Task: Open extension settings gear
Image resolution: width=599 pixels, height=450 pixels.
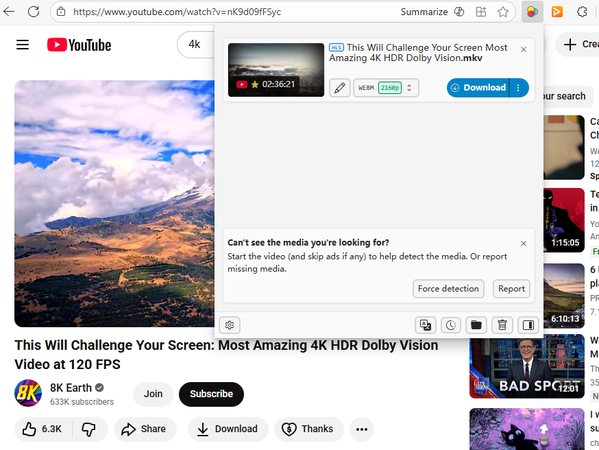Action: [x=229, y=325]
